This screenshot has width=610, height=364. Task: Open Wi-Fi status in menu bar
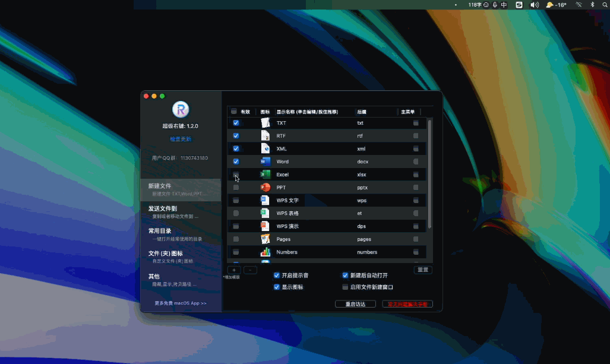point(579,5)
